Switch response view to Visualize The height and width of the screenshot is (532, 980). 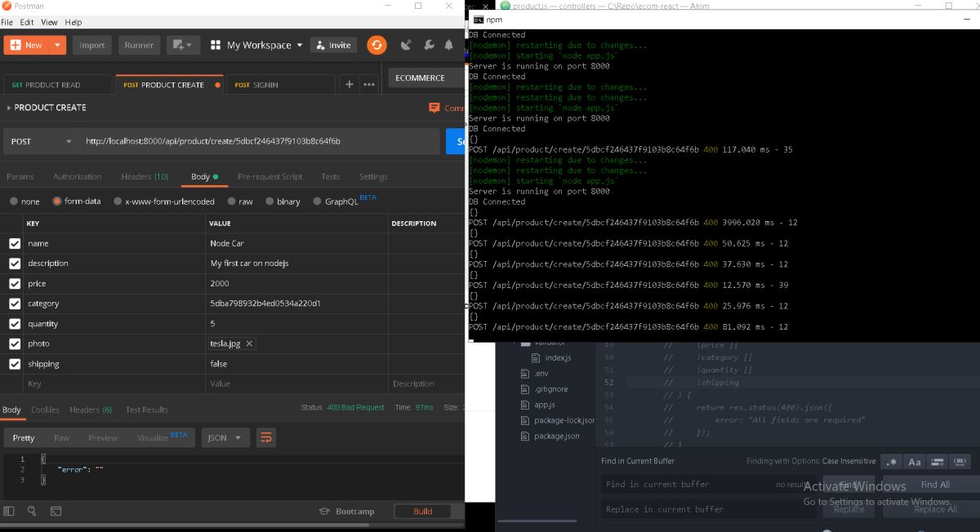[x=160, y=437]
